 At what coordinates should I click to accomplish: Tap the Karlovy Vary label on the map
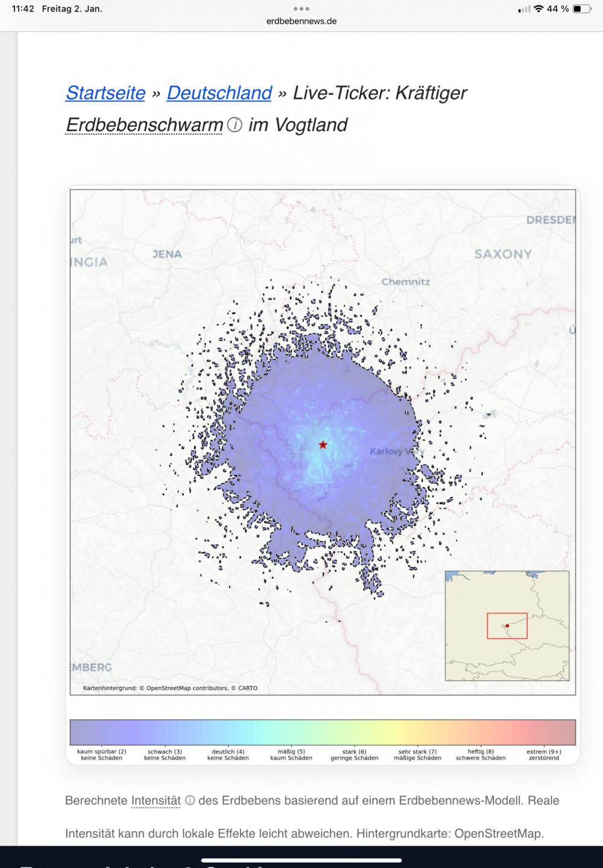(x=396, y=451)
